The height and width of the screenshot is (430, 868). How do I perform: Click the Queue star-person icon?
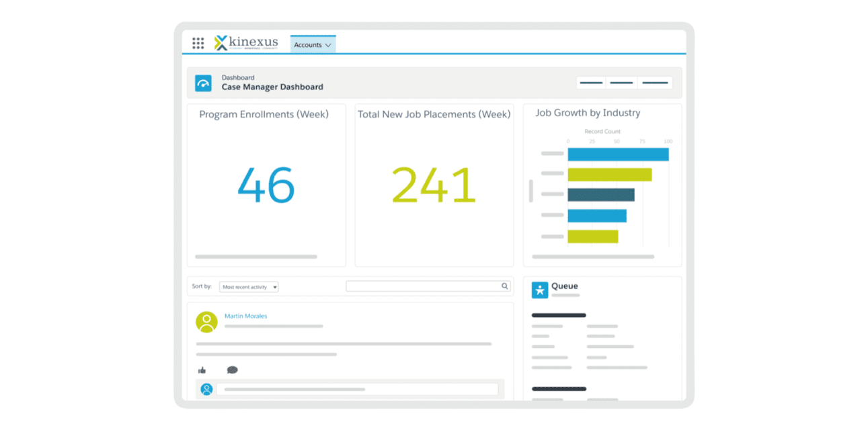pos(540,290)
